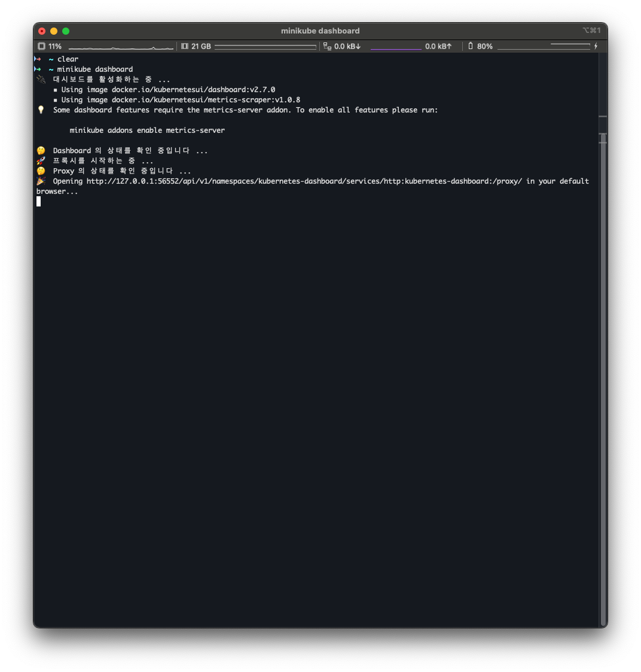Click the 'Some dashboard features require' tip line
The height and width of the screenshot is (672, 641).
click(x=245, y=110)
